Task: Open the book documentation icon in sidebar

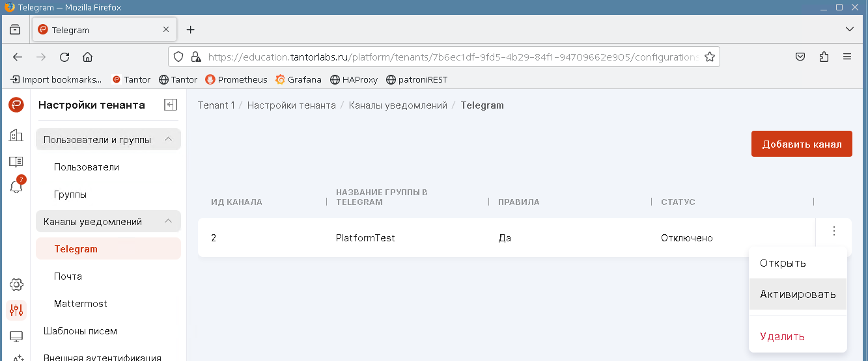Action: point(16,161)
